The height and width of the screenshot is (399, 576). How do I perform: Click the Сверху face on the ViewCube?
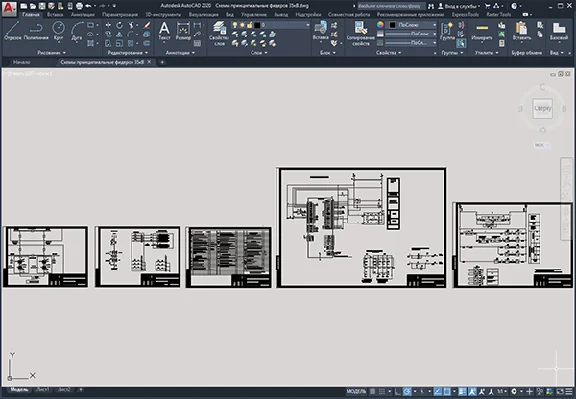pyautogui.click(x=543, y=108)
